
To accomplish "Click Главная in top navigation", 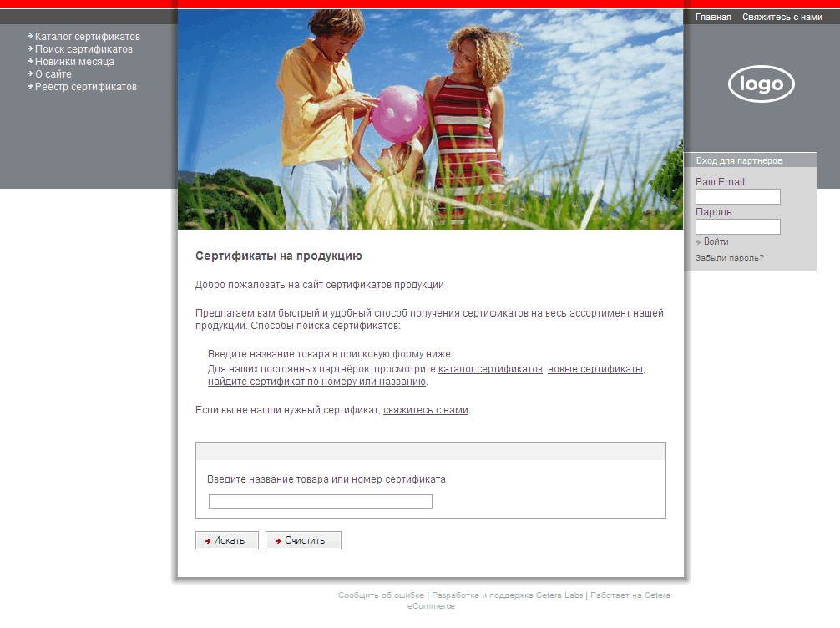I will [713, 17].
